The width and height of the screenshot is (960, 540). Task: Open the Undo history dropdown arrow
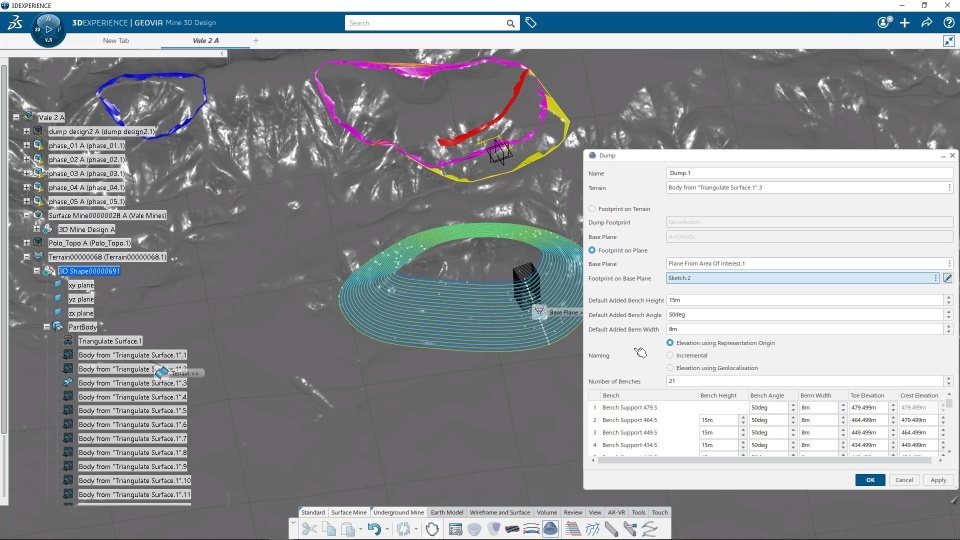tap(387, 529)
